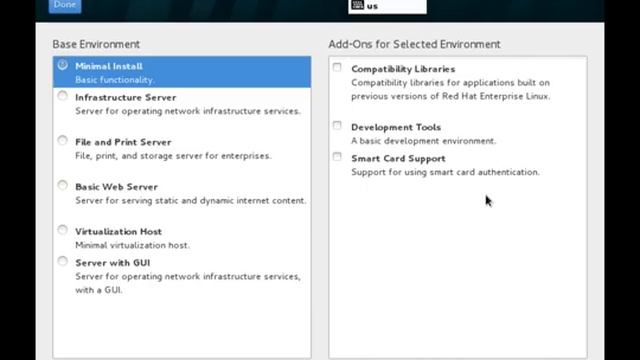Select File and Print Server radio button
Viewport: 640px width, 360px height.
62,141
